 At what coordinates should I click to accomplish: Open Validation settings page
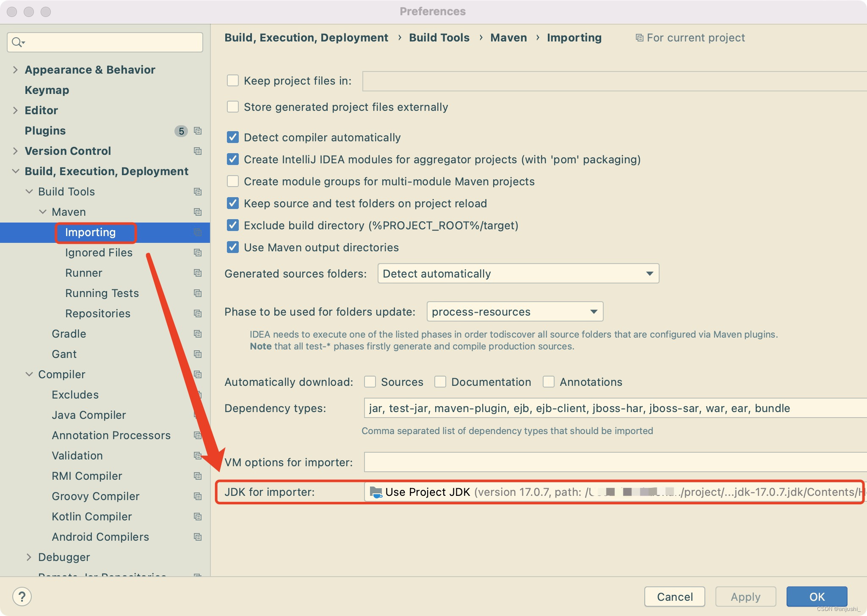coord(77,456)
